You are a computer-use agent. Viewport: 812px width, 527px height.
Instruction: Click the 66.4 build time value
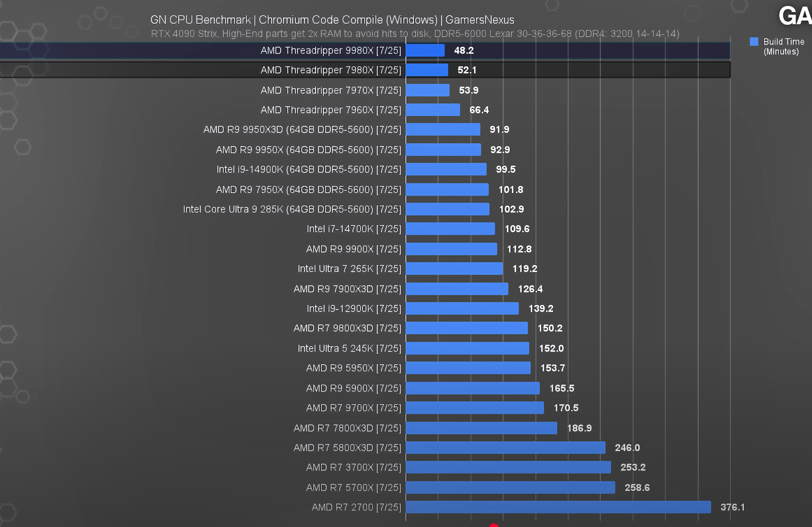479,110
